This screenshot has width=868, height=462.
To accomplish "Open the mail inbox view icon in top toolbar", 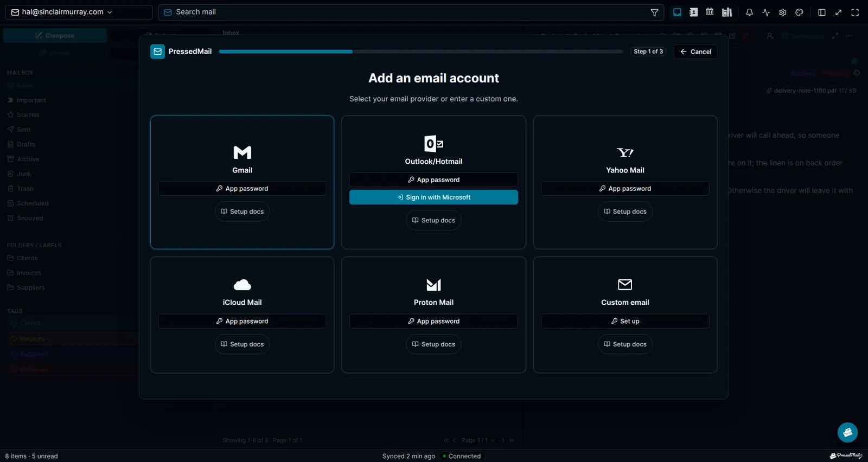I will [677, 12].
